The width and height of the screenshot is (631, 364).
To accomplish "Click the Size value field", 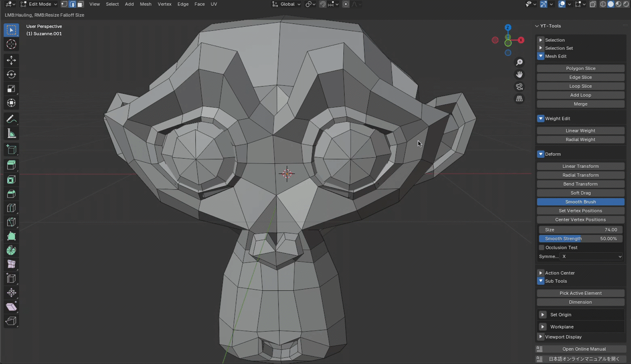I will 580,230.
